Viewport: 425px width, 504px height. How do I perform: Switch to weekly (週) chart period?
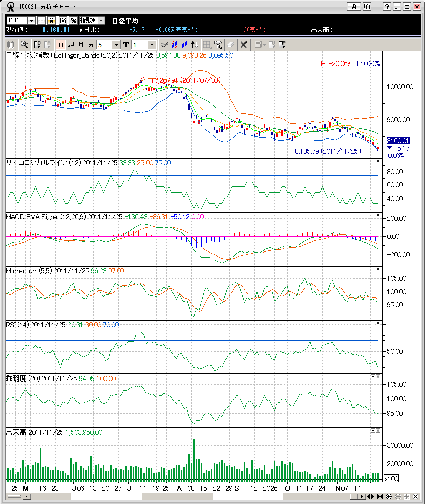[71, 44]
